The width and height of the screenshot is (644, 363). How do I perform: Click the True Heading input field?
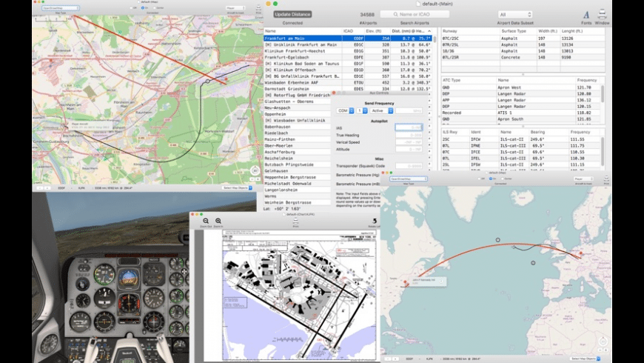[x=409, y=135]
